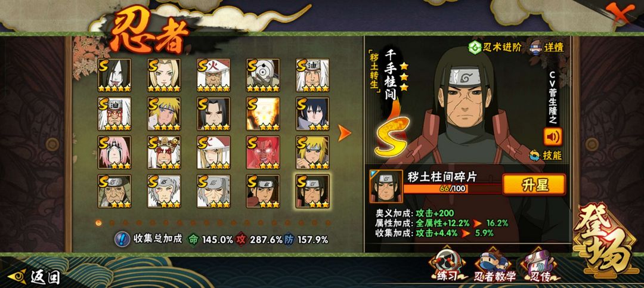Go back with the 返回 button
The height and width of the screenshot is (288, 644).
click(x=35, y=277)
